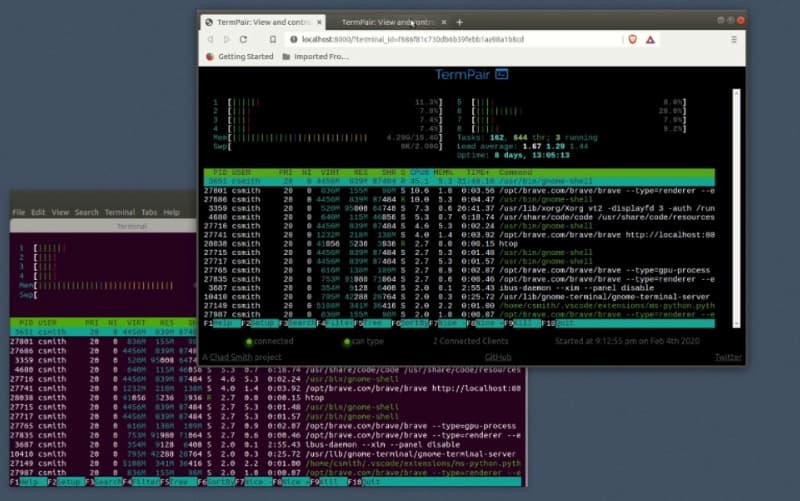Click F2 Setup in browser htop bar
The image size is (800, 501).
click(259, 323)
